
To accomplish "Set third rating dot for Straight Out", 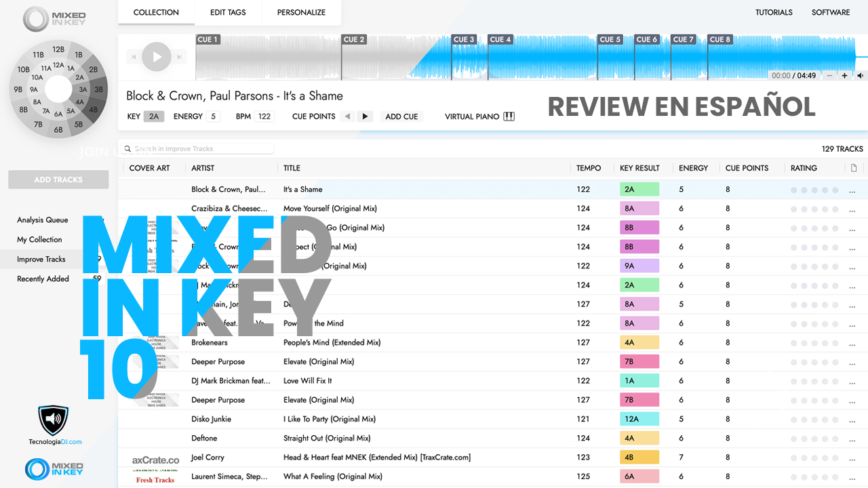I will click(814, 439).
